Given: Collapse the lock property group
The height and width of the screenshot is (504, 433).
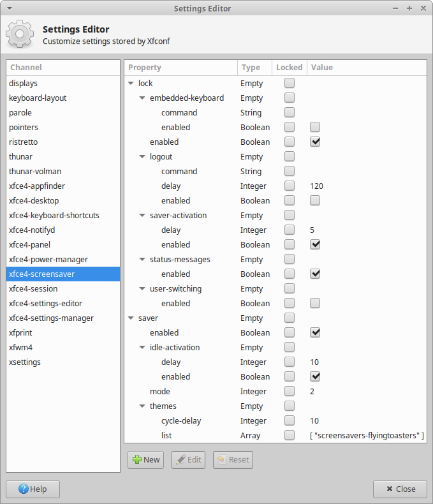Looking at the screenshot, I should point(131,83).
